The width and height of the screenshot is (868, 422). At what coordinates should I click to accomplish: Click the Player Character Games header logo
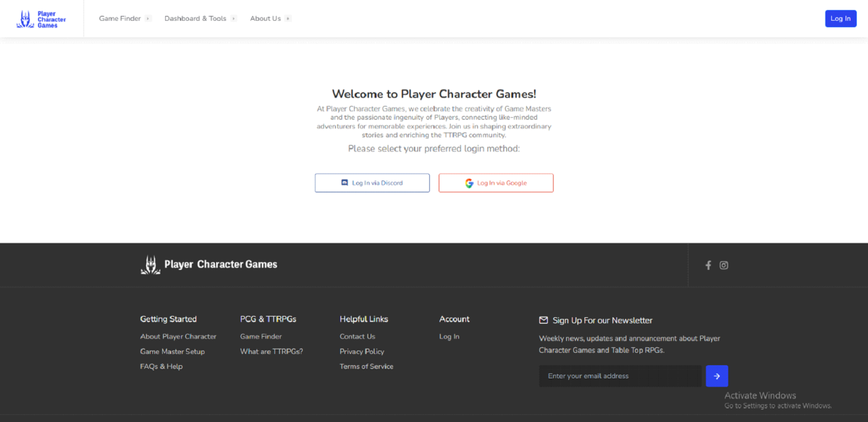41,18
